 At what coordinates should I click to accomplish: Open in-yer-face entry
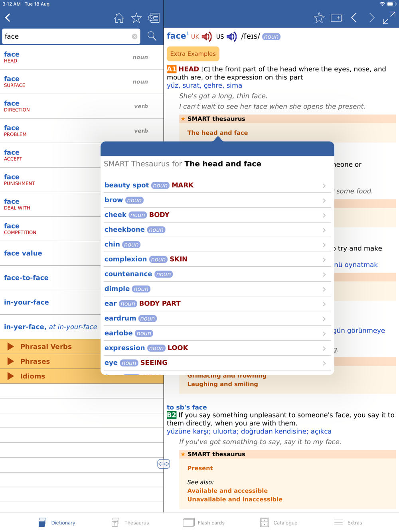pos(50,327)
